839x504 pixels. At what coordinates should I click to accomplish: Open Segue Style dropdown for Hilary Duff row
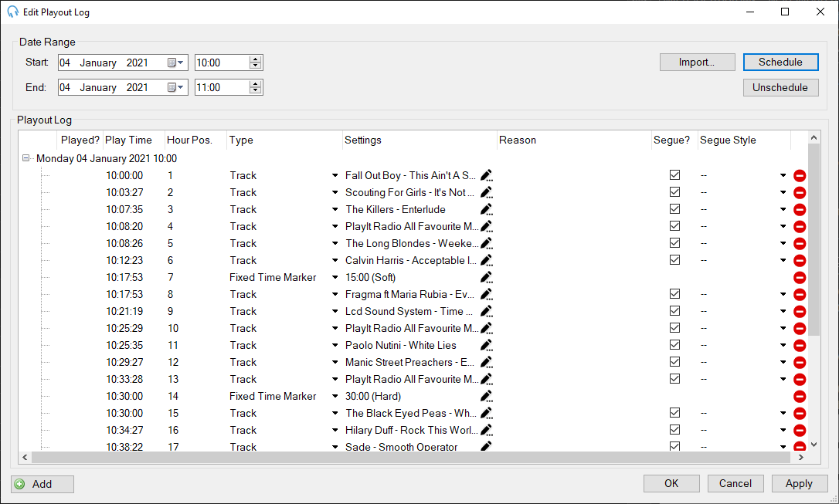tap(783, 430)
